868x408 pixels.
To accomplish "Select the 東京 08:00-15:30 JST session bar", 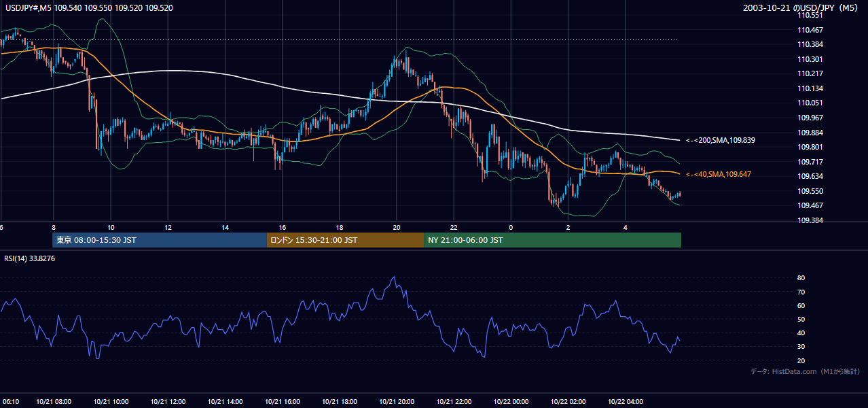I will pos(160,240).
